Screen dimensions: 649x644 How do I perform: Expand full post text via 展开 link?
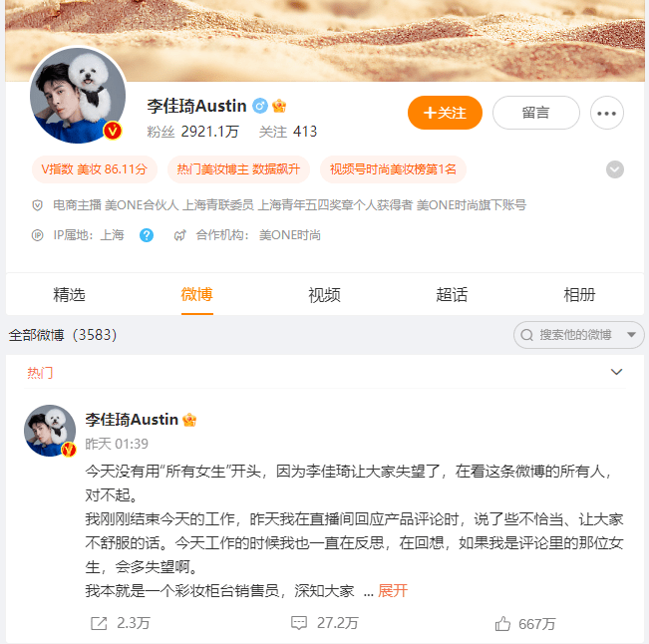(393, 590)
